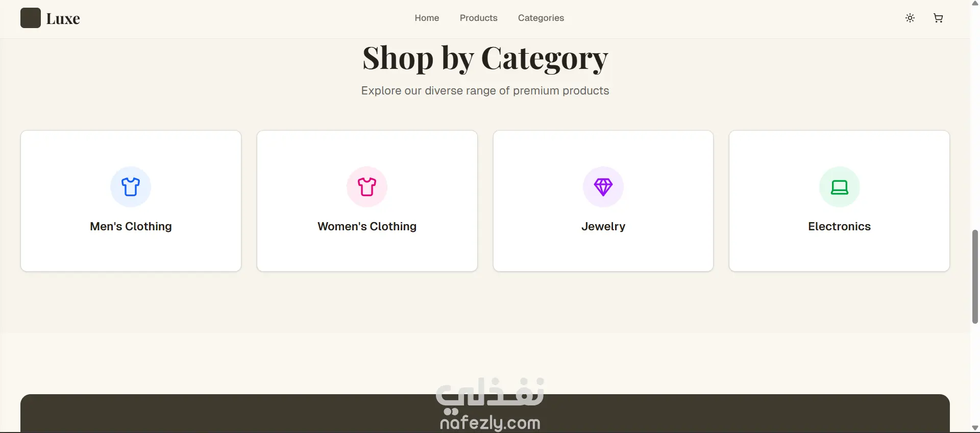
Task: Open the Products menu item
Action: pos(478,18)
